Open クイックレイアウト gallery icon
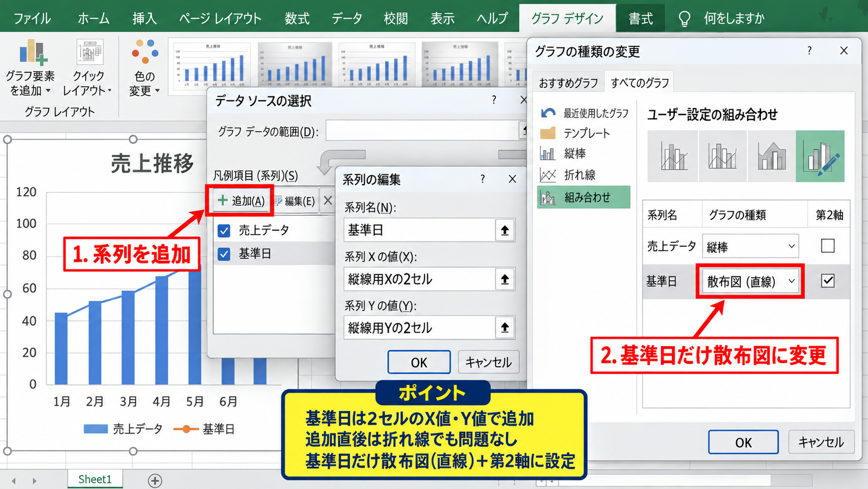This screenshot has width=868, height=489. point(89,52)
